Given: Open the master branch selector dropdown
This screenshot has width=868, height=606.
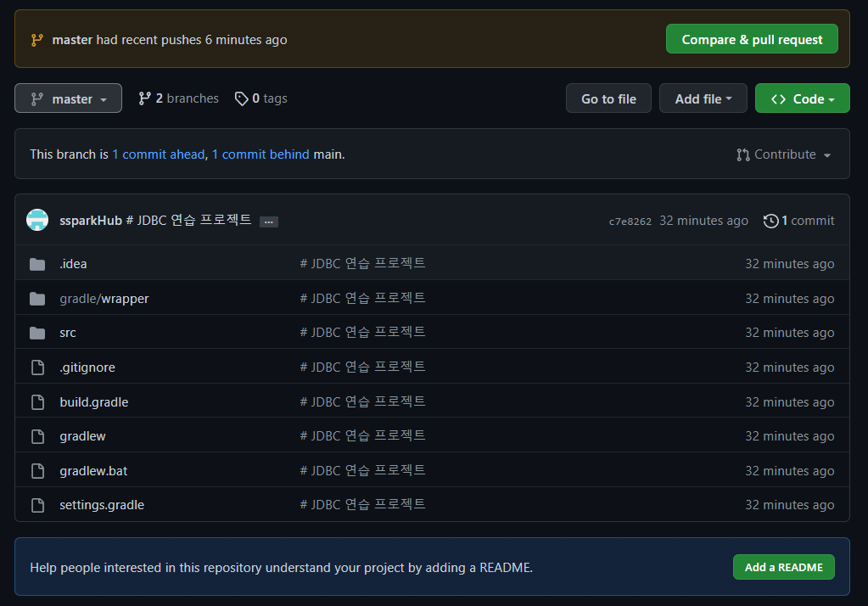Looking at the screenshot, I should pyautogui.click(x=68, y=98).
